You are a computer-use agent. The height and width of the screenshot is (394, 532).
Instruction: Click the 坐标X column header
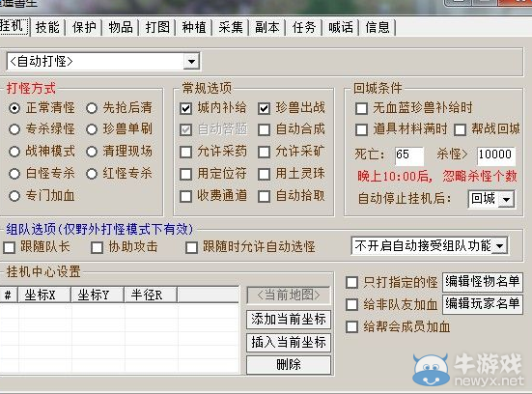pos(44,295)
